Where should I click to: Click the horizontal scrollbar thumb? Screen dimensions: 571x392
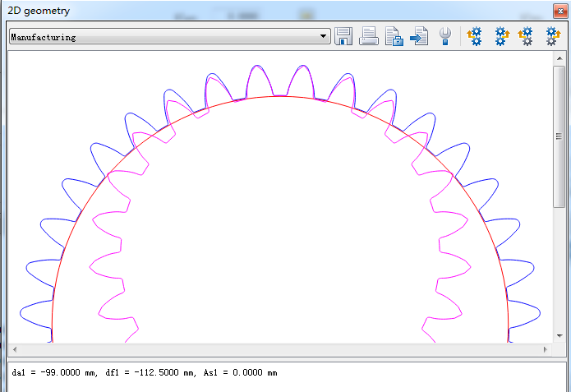point(279,350)
